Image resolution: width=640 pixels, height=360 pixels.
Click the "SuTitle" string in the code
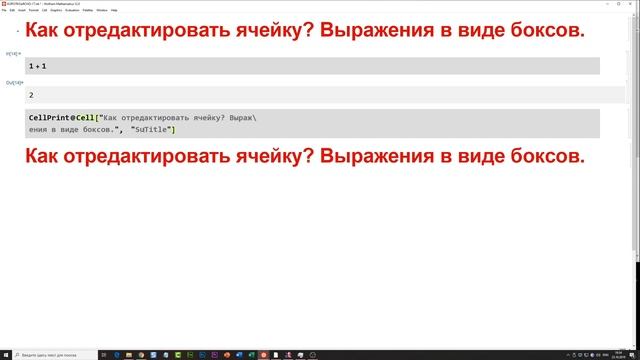151,129
